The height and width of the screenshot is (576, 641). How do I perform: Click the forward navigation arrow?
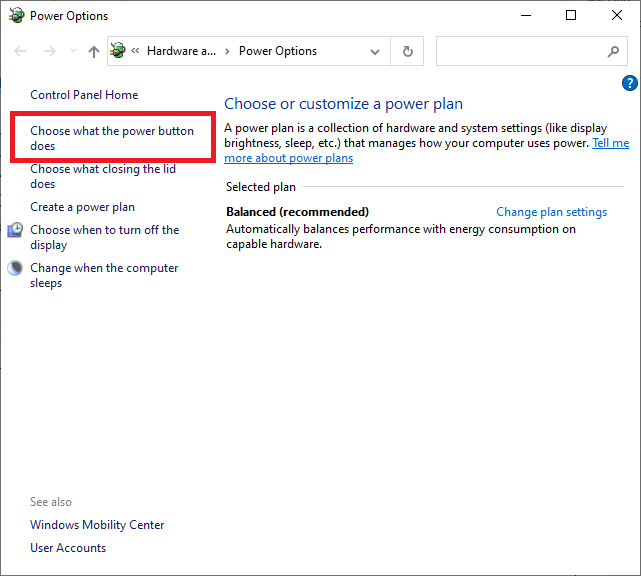[49, 52]
